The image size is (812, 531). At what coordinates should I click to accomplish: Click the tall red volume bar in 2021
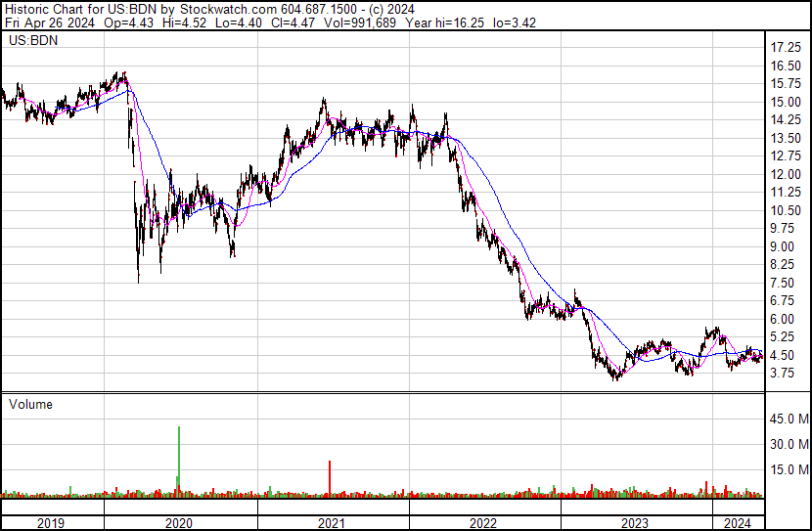[x=330, y=477]
